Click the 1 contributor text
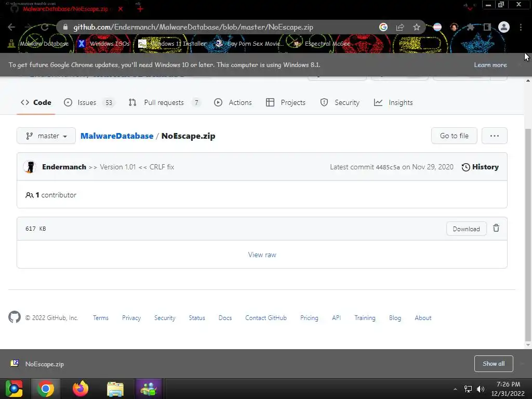Screen dimensions: 532x399 point(51,195)
